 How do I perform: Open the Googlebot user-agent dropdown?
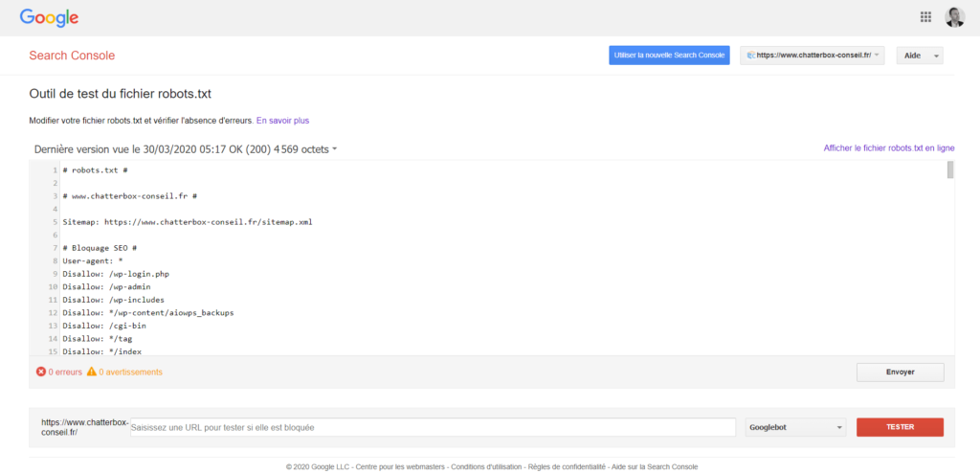795,427
